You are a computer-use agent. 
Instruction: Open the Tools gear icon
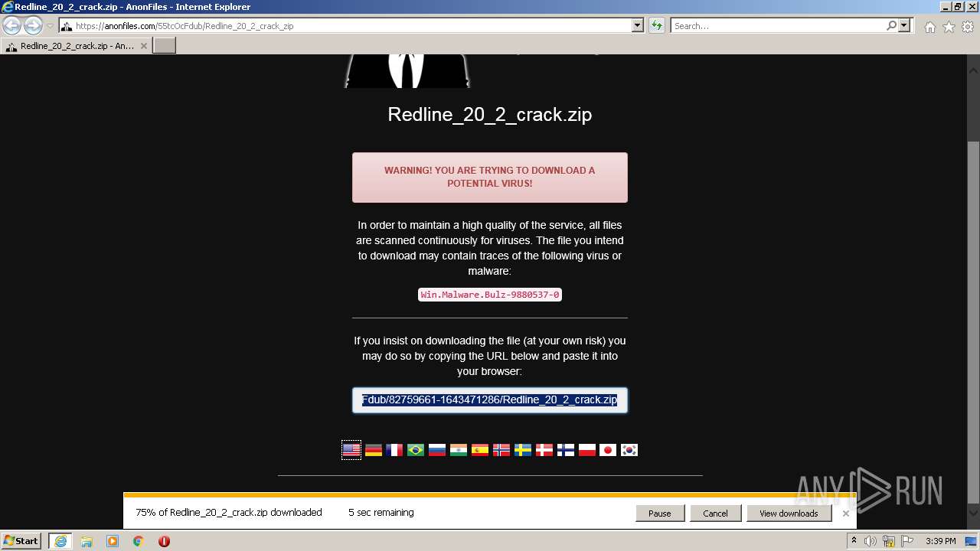click(968, 27)
